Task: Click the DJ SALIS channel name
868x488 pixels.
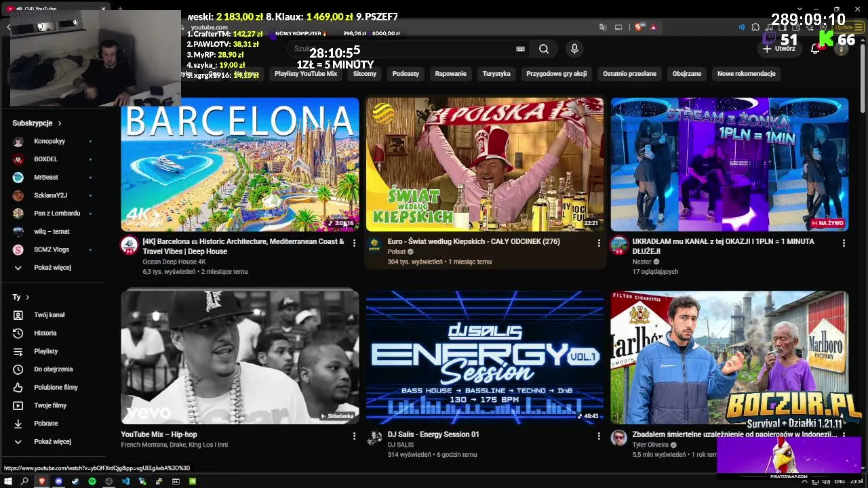Action: tap(401, 445)
